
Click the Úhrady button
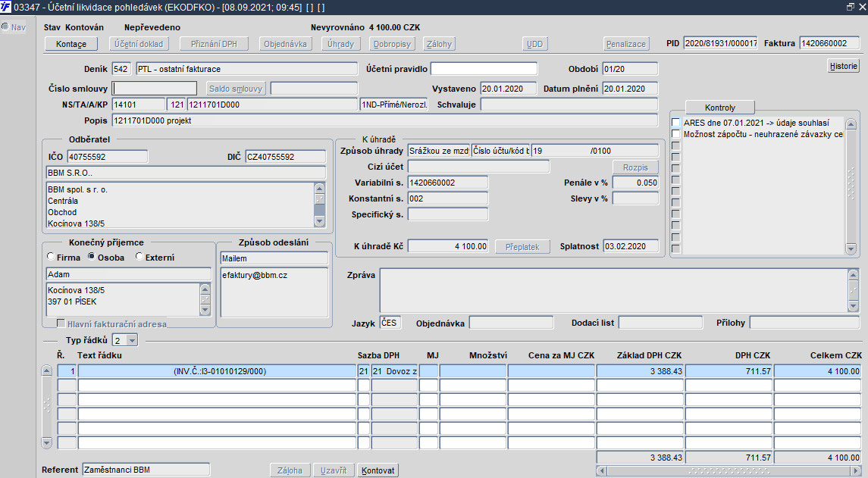click(x=340, y=44)
